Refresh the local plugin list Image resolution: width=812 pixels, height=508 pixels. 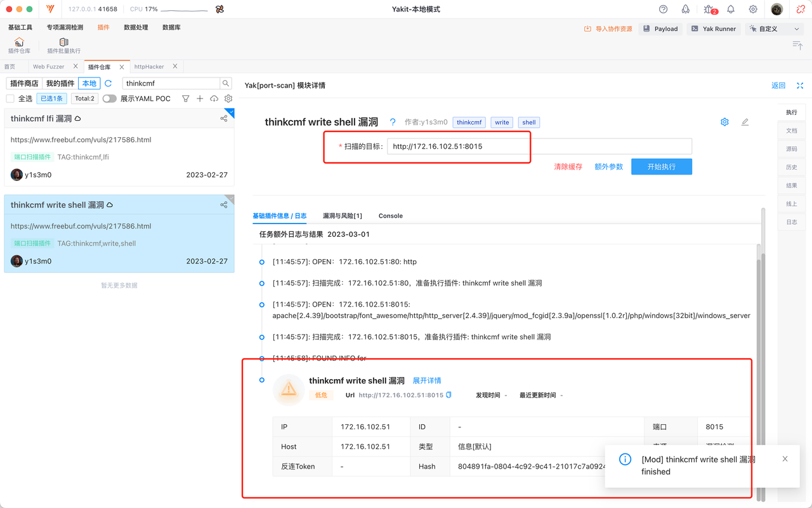108,83
